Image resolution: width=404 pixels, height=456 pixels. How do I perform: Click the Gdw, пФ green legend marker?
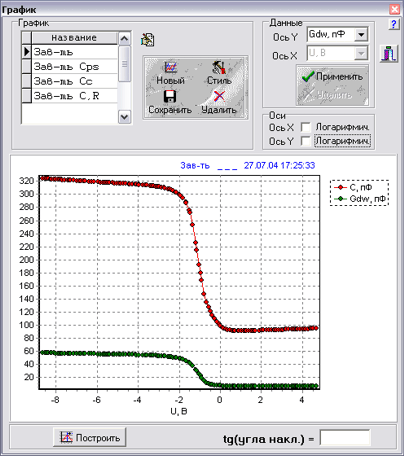[341, 199]
